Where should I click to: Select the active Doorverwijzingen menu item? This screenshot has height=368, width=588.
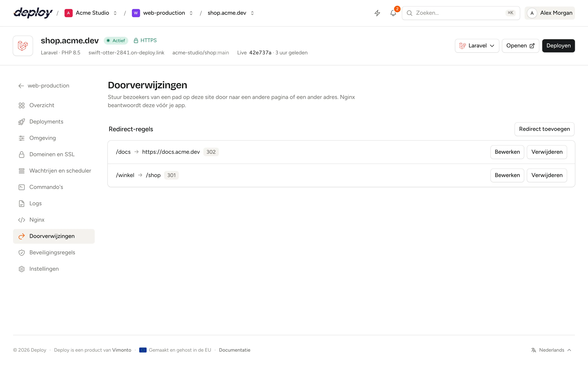point(54,236)
